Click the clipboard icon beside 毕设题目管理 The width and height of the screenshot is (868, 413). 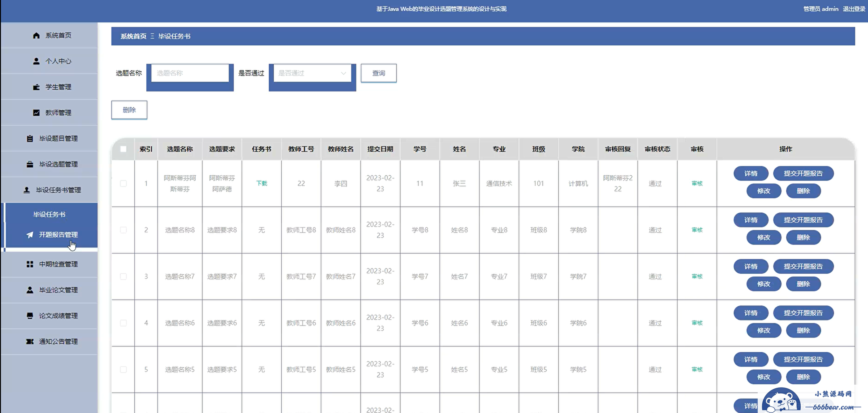pos(30,139)
